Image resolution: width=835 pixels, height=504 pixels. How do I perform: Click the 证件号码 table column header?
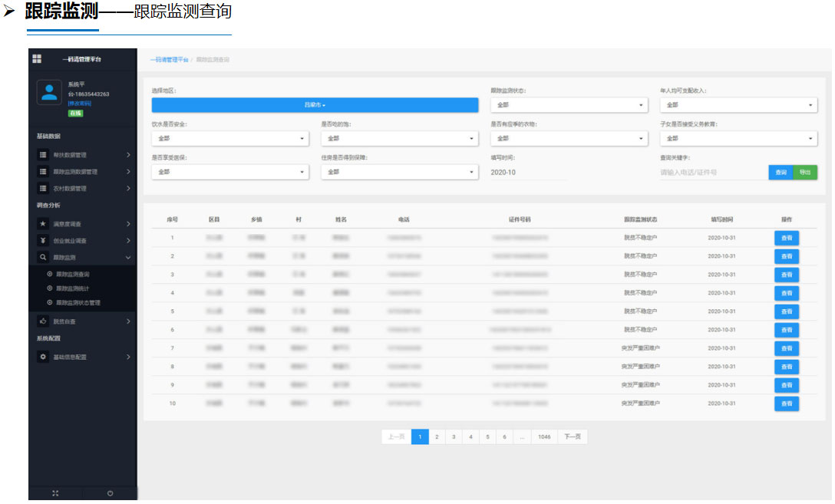pyautogui.click(x=520, y=219)
